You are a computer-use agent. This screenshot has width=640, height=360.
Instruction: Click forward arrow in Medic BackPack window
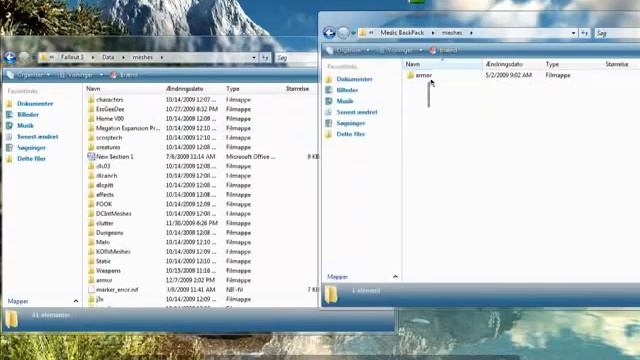(343, 33)
